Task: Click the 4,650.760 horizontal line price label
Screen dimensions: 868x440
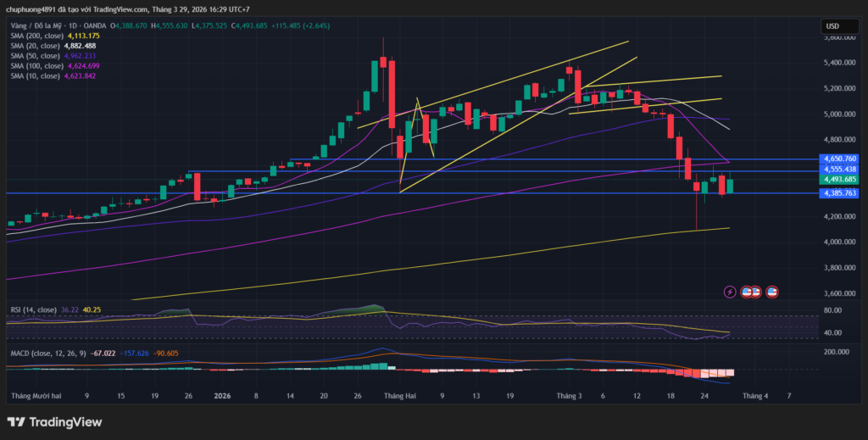Action: coord(839,159)
